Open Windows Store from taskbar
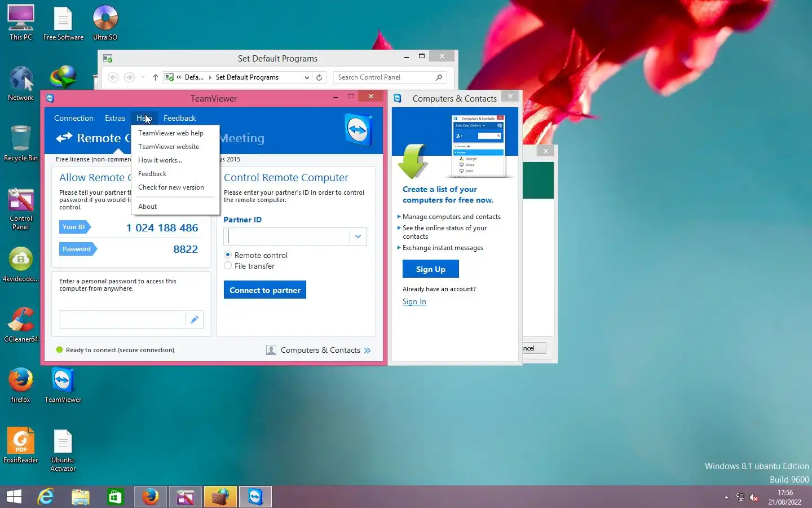The image size is (812, 508). [116, 497]
